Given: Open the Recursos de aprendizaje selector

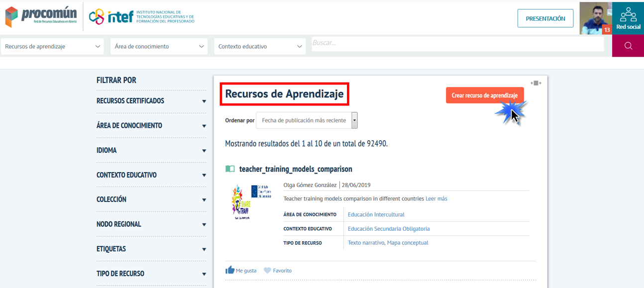Looking at the screenshot, I should (52, 46).
